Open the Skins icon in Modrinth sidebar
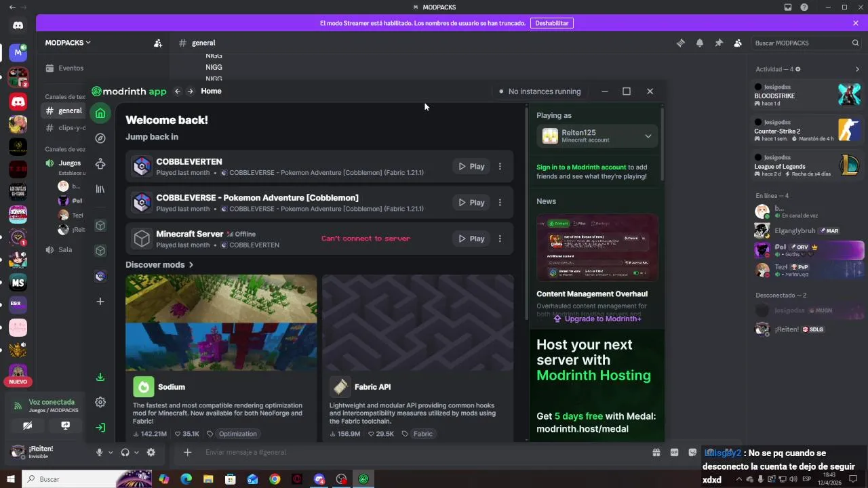This screenshot has height=488, width=868. coord(100,163)
